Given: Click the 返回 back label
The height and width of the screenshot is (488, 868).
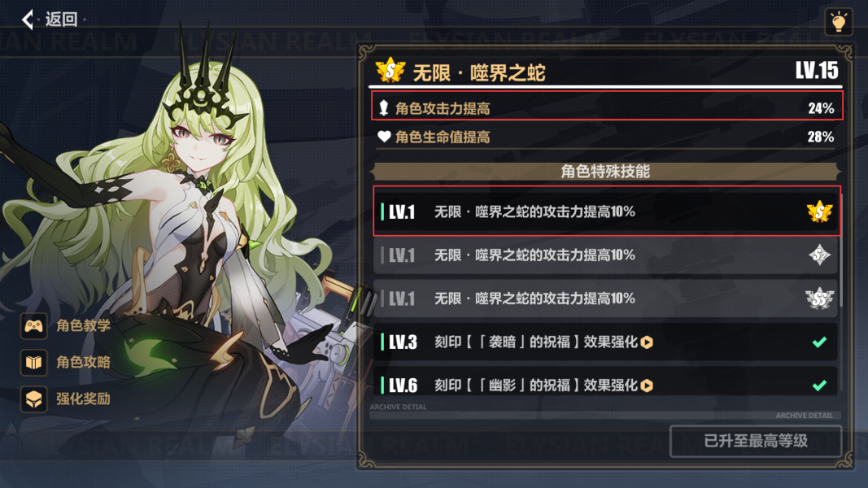Looking at the screenshot, I should pos(61,20).
